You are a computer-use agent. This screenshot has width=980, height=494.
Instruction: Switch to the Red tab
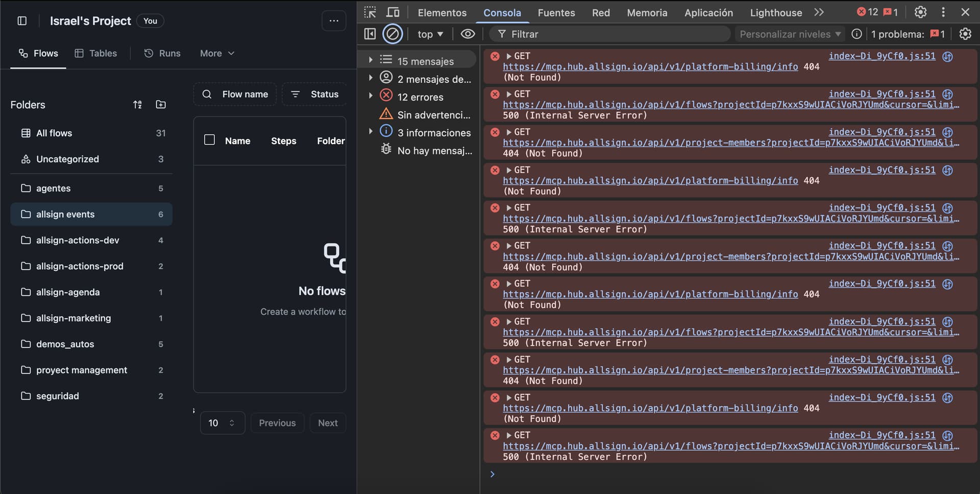pos(601,13)
